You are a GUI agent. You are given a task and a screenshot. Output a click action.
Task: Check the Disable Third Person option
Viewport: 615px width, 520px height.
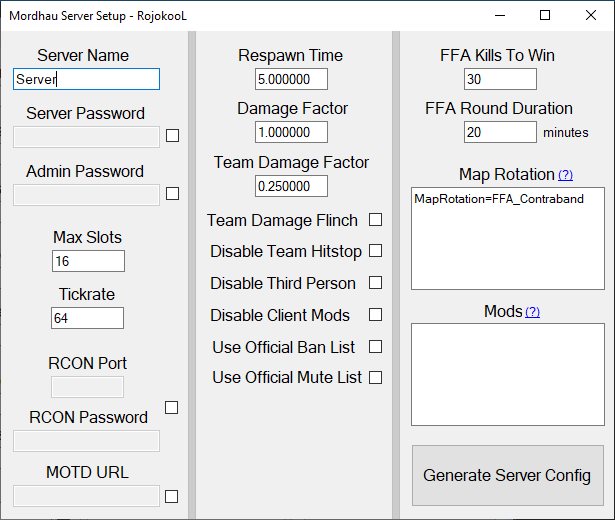pos(375,282)
